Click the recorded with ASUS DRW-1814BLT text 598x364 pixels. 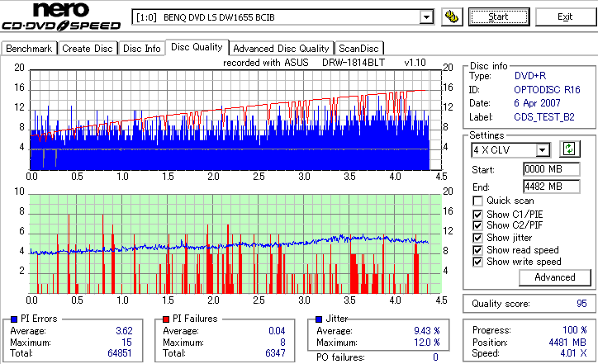point(324,63)
